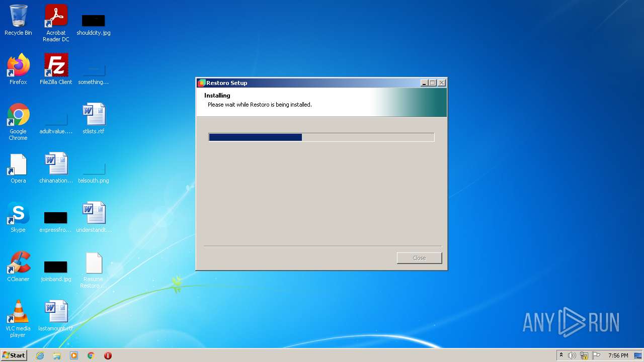The height and width of the screenshot is (362, 644).
Task: Open the Opera desktop shortcut
Action: [x=18, y=169]
